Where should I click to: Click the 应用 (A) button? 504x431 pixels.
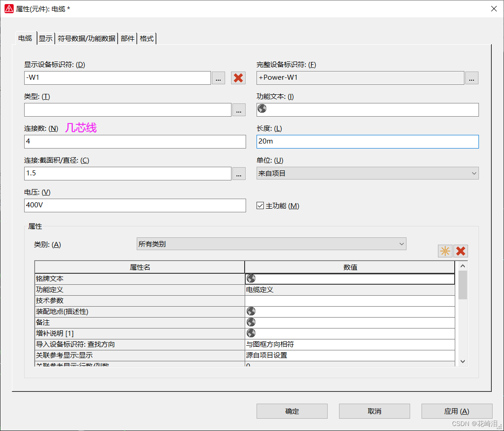coord(457,411)
